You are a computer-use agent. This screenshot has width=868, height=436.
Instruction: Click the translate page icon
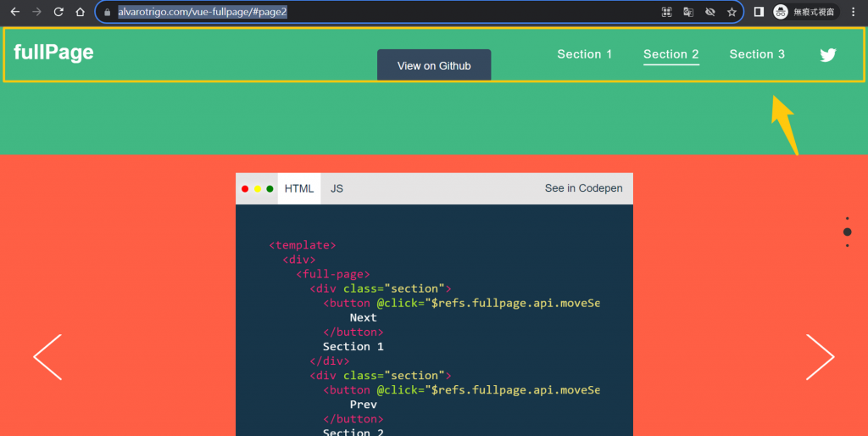(x=688, y=12)
